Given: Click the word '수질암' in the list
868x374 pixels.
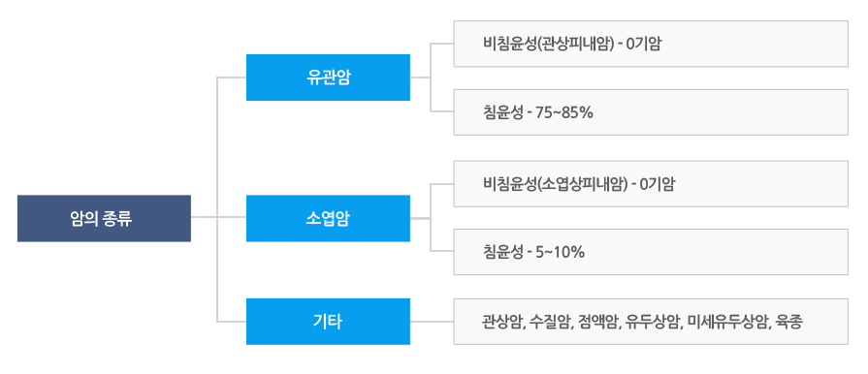Looking at the screenshot, I should click(x=550, y=322).
